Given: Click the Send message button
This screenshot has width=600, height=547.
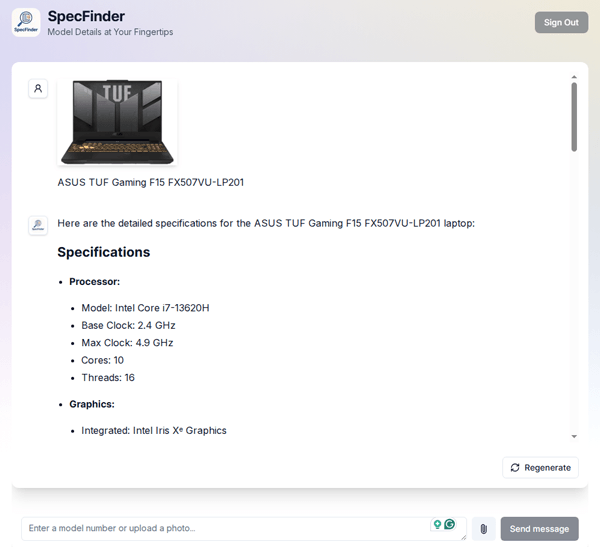Looking at the screenshot, I should [x=539, y=529].
